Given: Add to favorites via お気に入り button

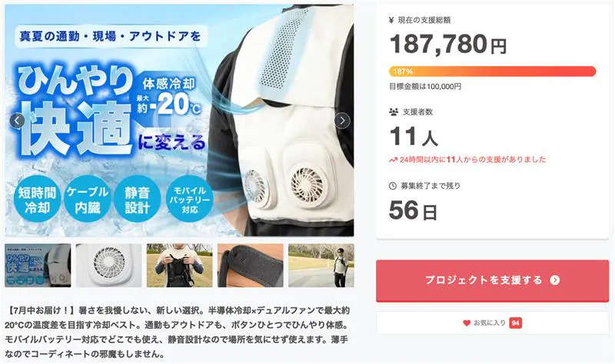Looking at the screenshot, I should 492,323.
